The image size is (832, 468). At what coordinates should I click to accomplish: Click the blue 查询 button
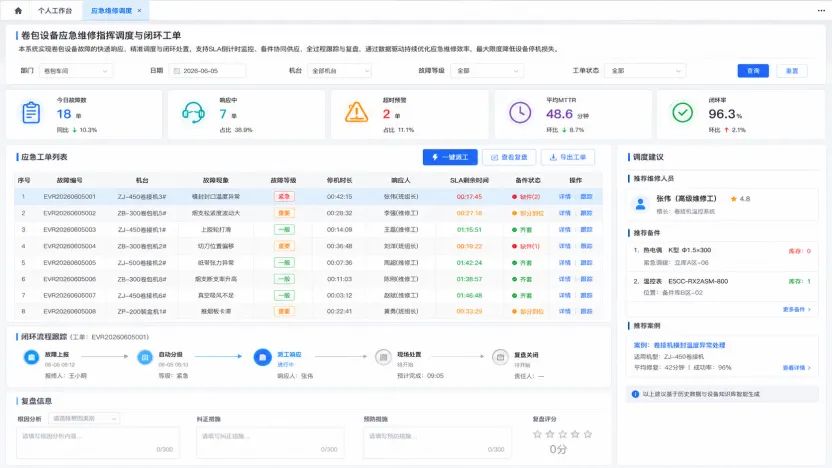point(753,71)
